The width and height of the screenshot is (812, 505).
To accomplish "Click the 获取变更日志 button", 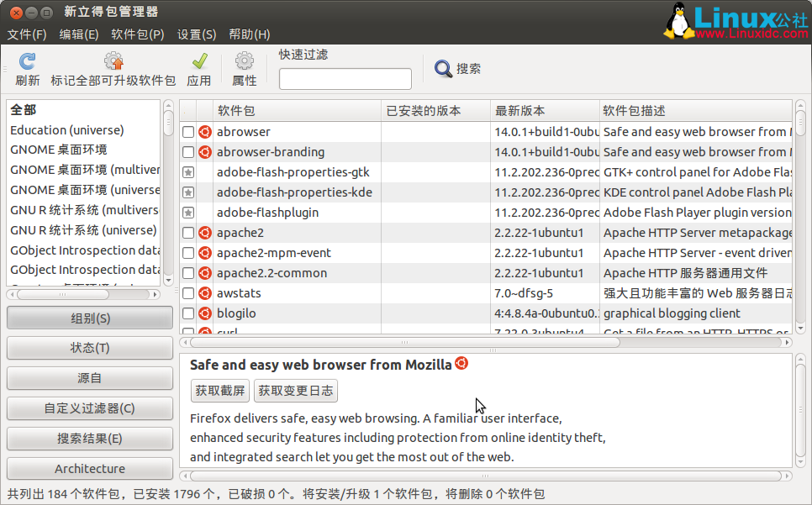I will pos(296,391).
